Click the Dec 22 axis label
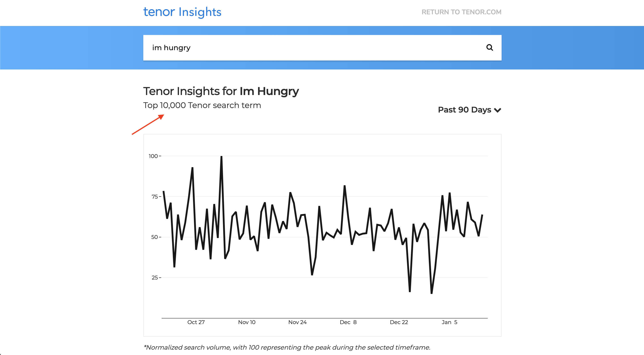 (399, 322)
